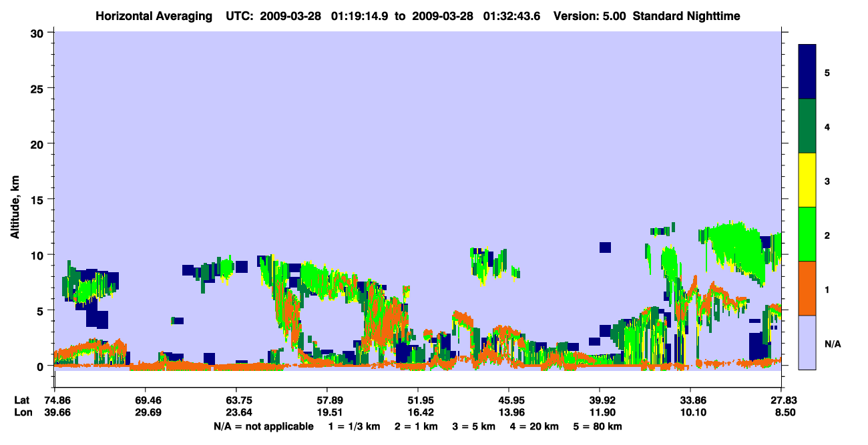Click the 'N/A = not applicable' legend text
Screen dimensions: 868x445
tap(264, 426)
